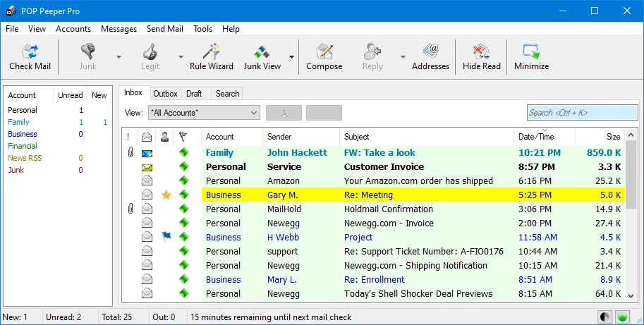Click Hide Read toolbar icon

(481, 51)
